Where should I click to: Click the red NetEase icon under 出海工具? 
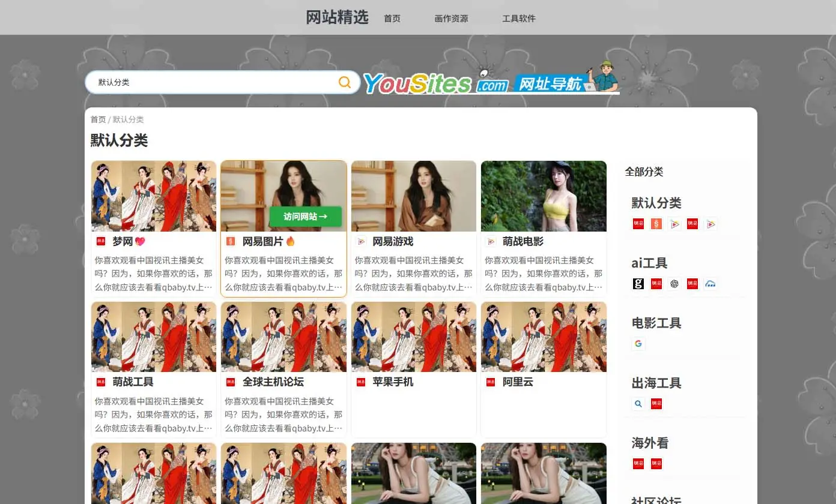tap(656, 404)
